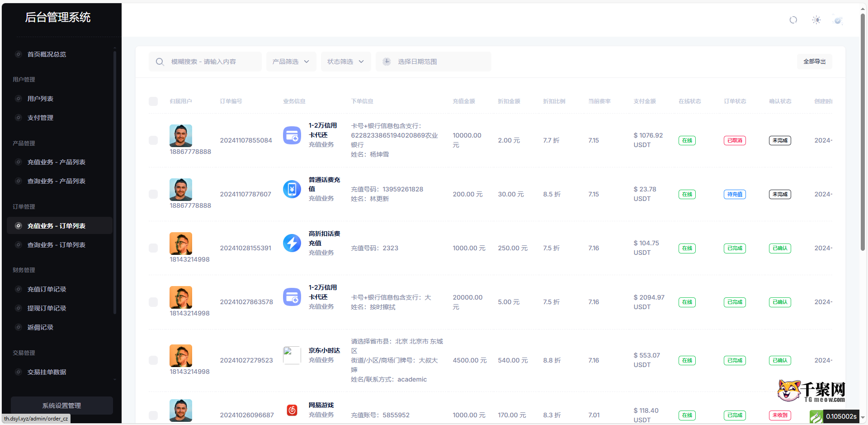
Task: Check the row for order 20241026096687
Action: [x=153, y=415]
